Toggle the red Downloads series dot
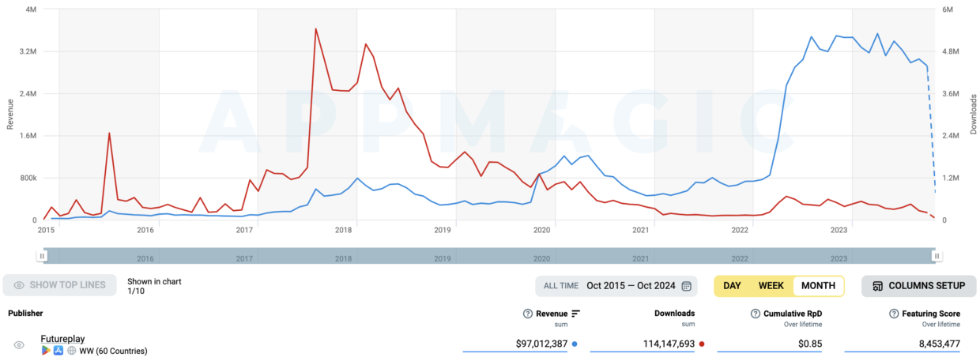980x361 pixels. pos(701,344)
